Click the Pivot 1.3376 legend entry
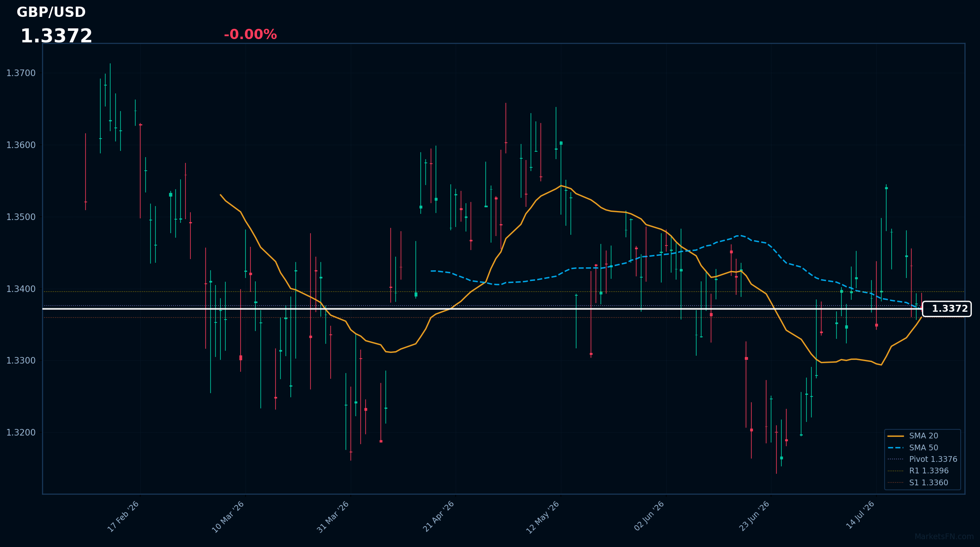 922,459
